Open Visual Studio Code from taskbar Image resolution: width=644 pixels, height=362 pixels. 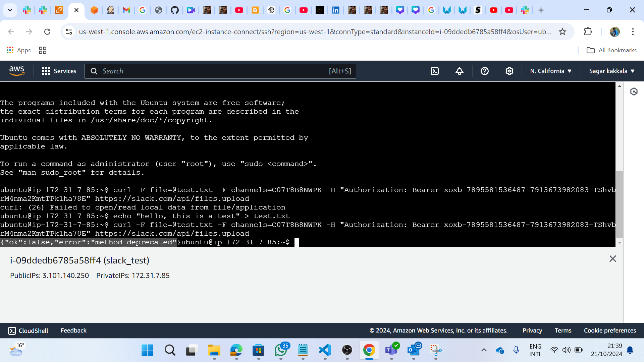325,350
